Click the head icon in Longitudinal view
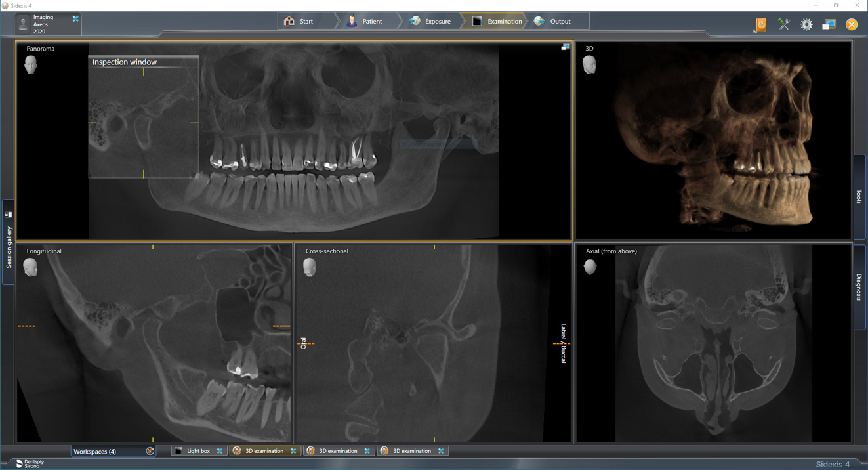 [x=30, y=267]
